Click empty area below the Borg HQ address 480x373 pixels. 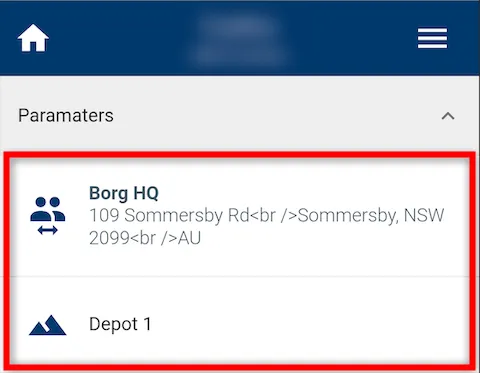tap(267, 262)
